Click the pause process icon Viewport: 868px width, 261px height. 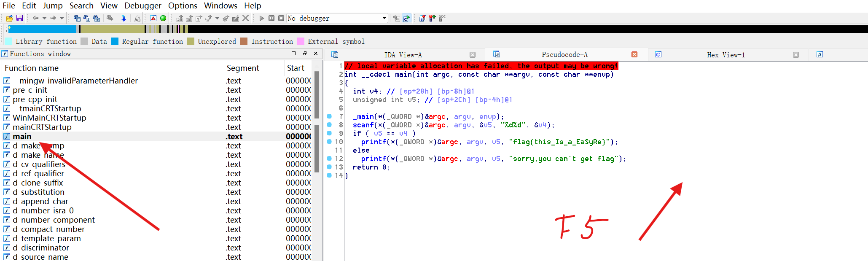point(271,18)
